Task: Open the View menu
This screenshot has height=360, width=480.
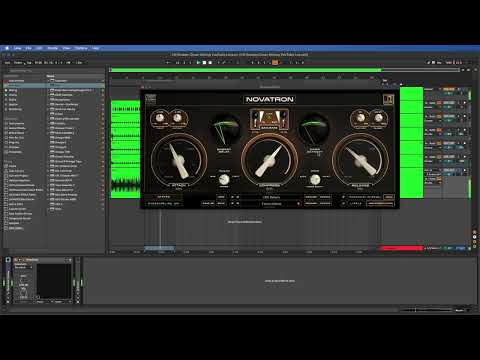Action: click(x=66, y=48)
